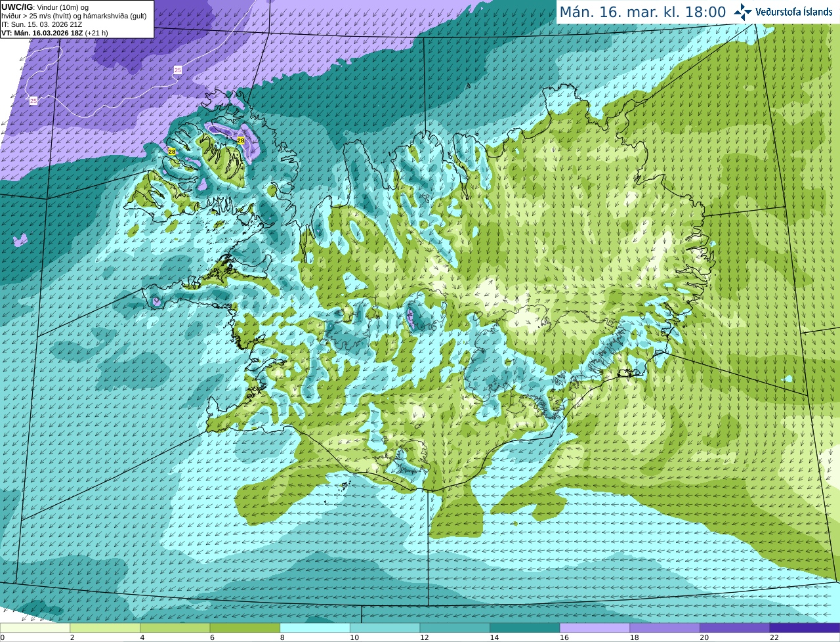Click the scale label 18
Screen dimensions: 840x642
click(x=635, y=637)
